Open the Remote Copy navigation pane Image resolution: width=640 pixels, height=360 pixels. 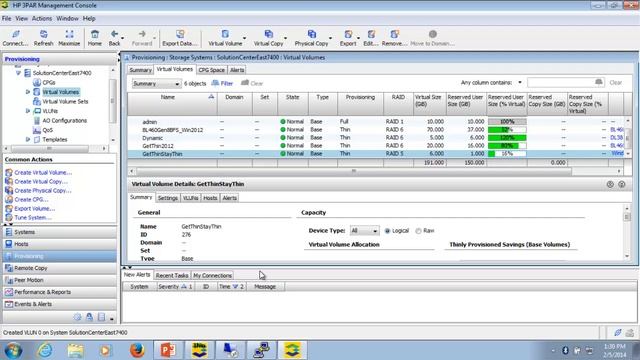[x=60, y=268]
